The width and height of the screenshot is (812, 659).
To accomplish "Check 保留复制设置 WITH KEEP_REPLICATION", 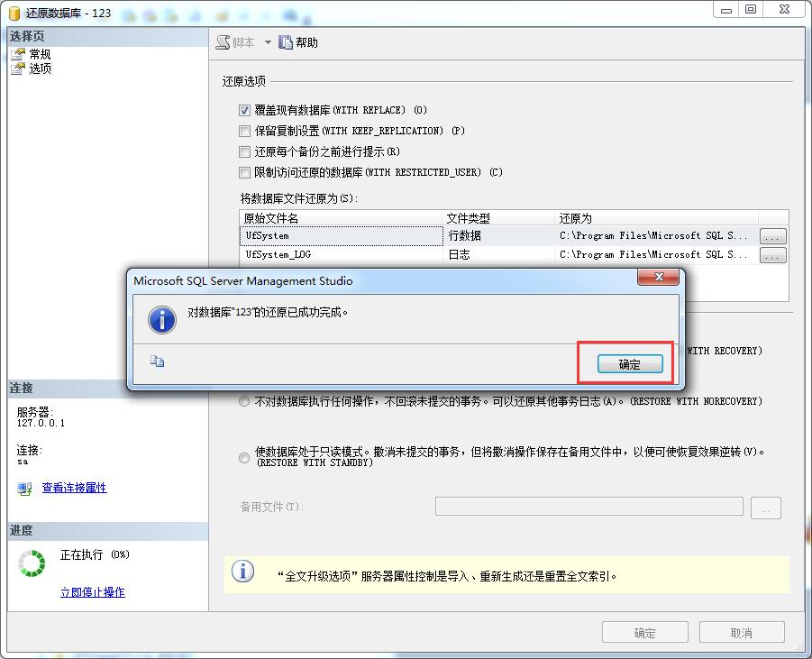I will click(244, 131).
